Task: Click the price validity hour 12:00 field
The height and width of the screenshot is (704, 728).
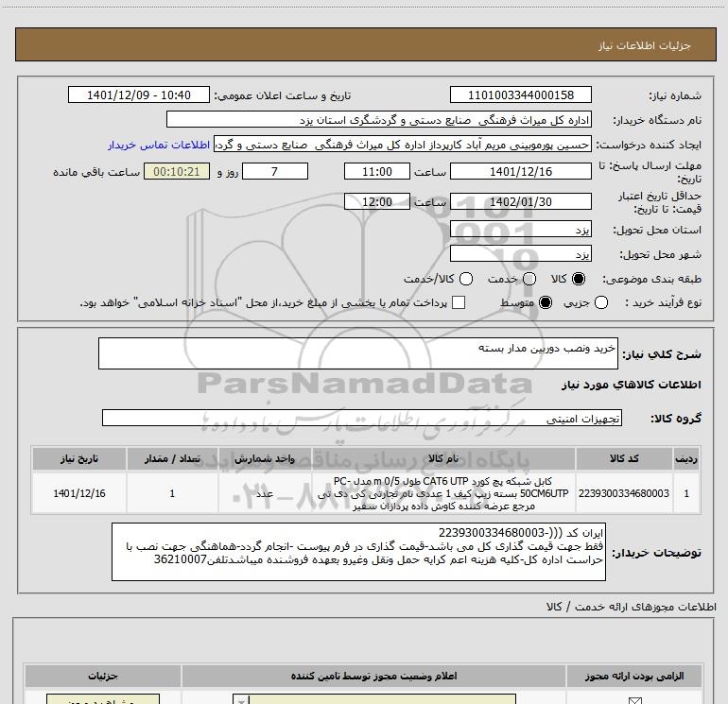Action: [x=377, y=201]
